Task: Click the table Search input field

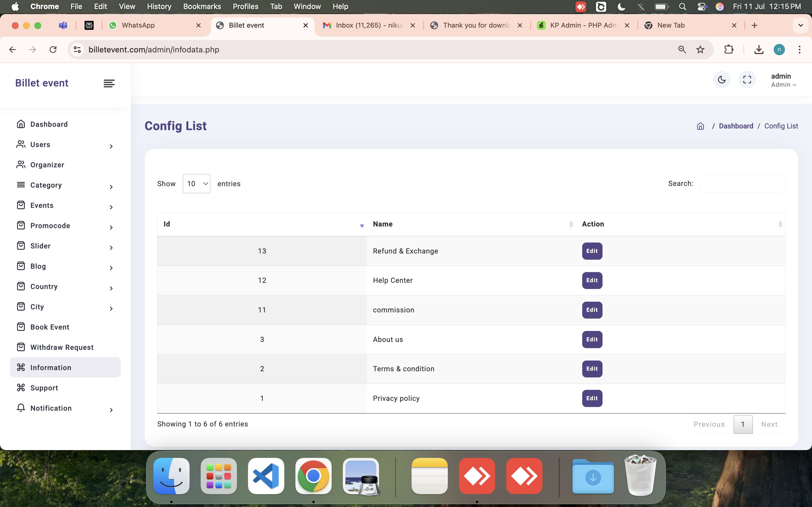Action: (x=742, y=184)
